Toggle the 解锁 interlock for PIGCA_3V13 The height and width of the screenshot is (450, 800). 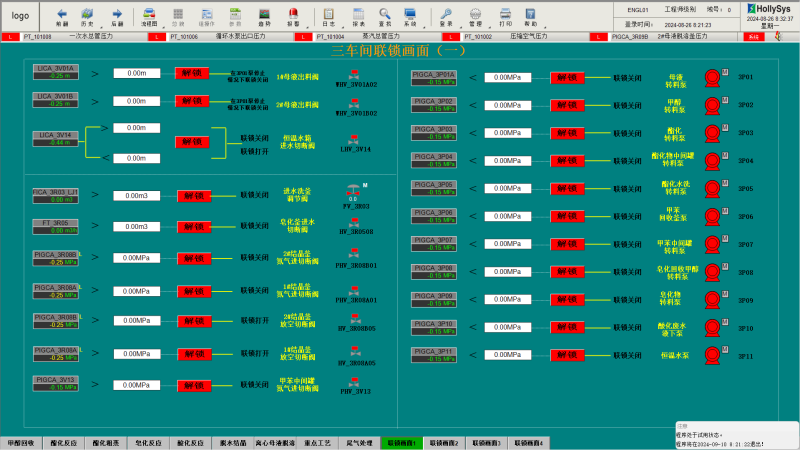click(194, 386)
